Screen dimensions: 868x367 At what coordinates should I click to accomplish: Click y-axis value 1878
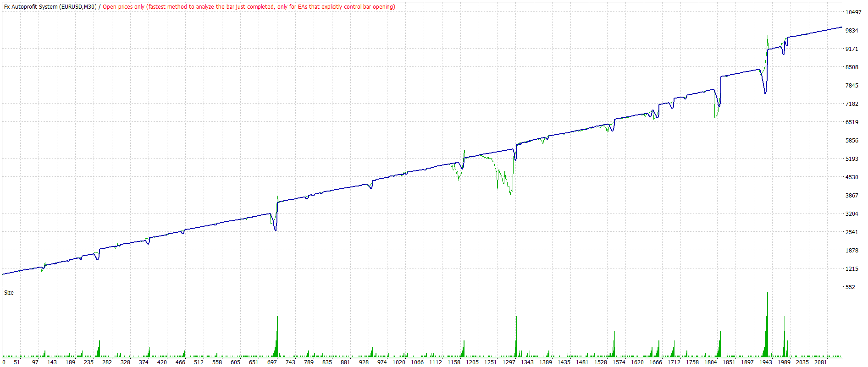coord(852,251)
